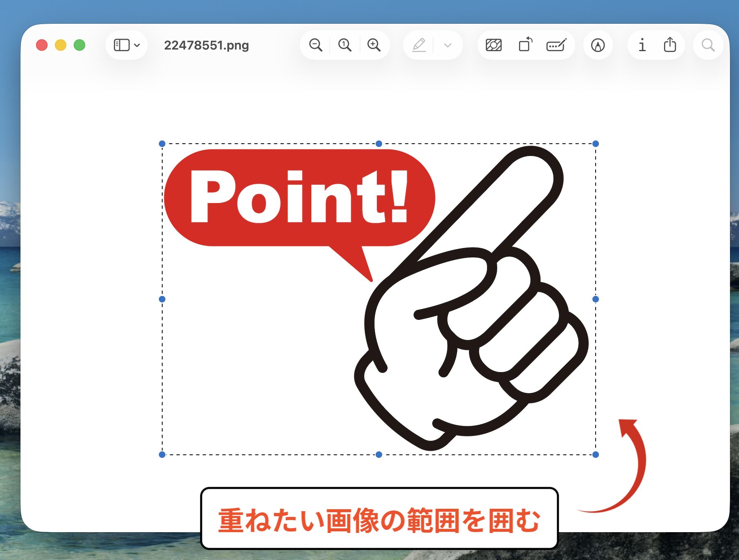The image size is (739, 560).
Task: Show image info with the i icon
Action: tap(642, 45)
